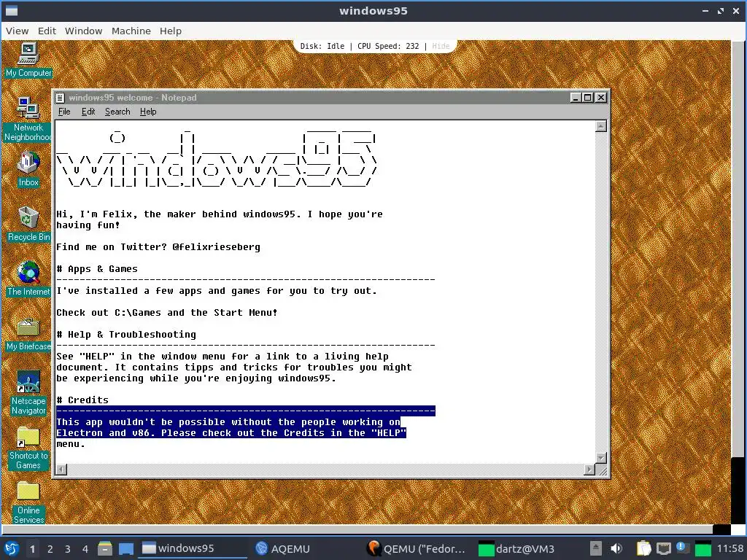747x560 pixels.
Task: Minimize the Notepad window
Action: [576, 98]
